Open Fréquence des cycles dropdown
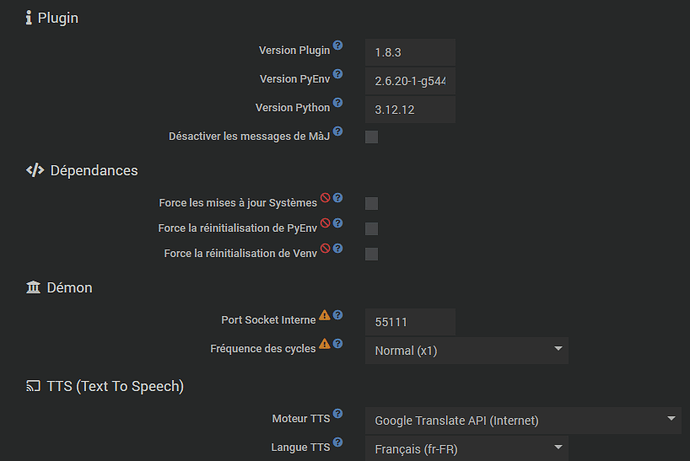This screenshot has height=461, width=690. coord(465,351)
